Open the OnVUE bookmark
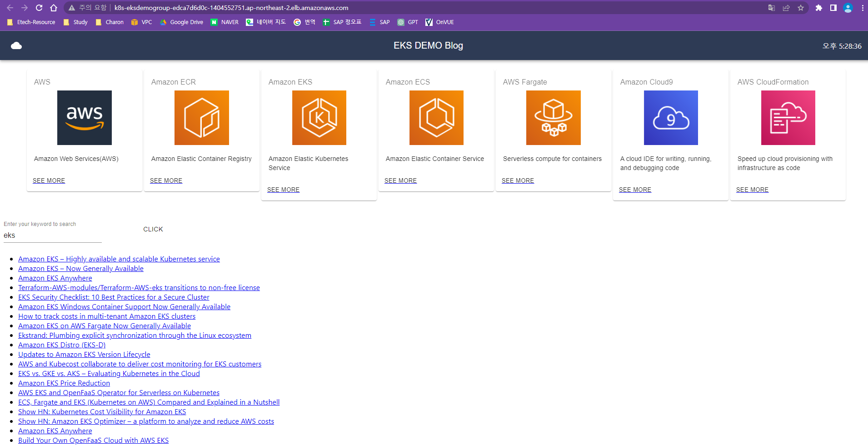The width and height of the screenshot is (868, 446). coord(439,22)
